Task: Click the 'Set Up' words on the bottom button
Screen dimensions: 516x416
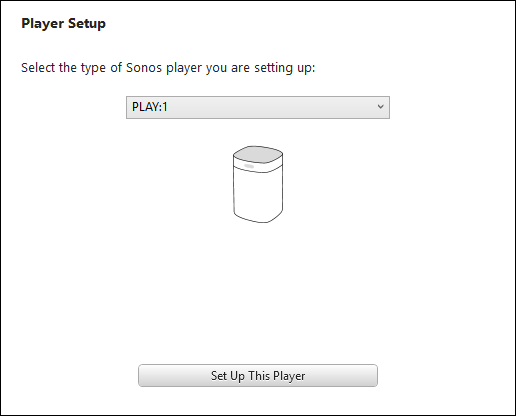Action: pos(228,376)
